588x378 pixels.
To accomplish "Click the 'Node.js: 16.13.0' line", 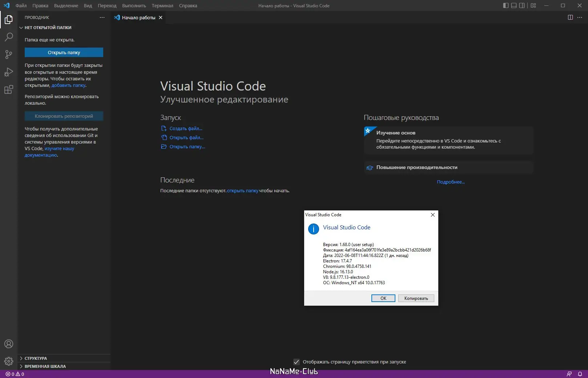I will coord(338,272).
